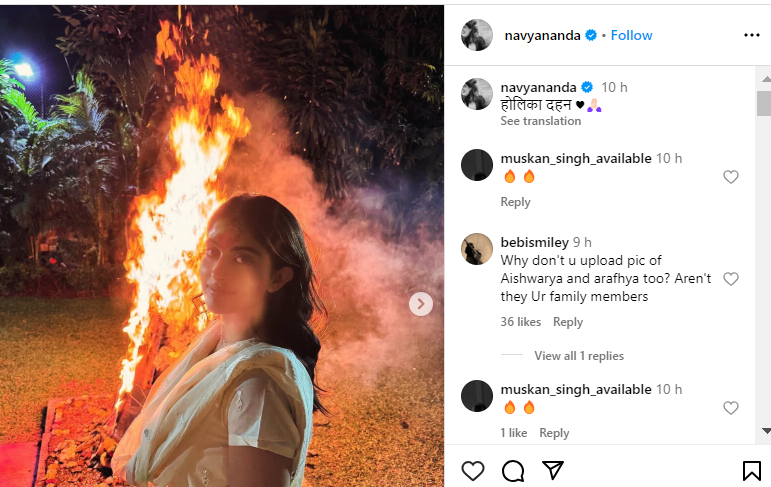Go to next photo with arrow

click(421, 304)
